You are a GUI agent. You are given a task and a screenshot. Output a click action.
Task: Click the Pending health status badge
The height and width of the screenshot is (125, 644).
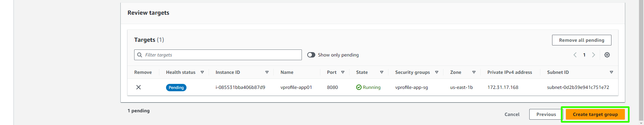coord(176,88)
